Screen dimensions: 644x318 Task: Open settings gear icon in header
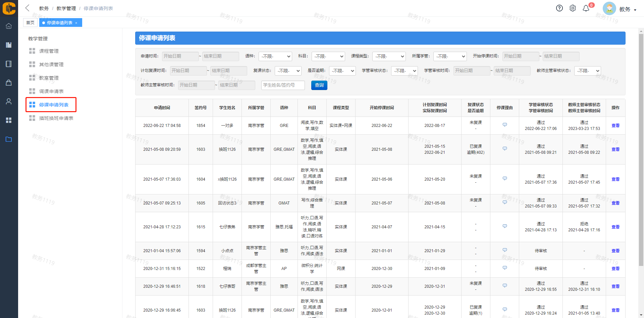[573, 8]
